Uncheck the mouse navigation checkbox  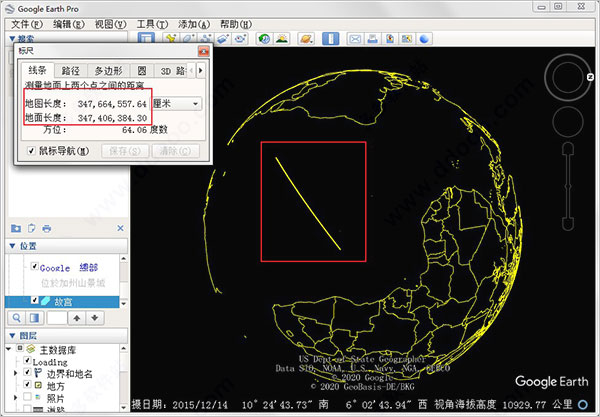(x=31, y=151)
